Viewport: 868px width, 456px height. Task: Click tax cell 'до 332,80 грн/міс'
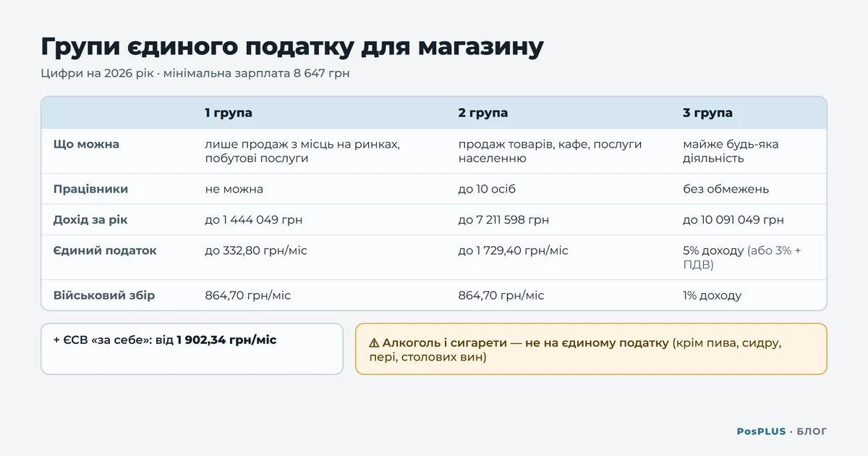click(x=256, y=250)
